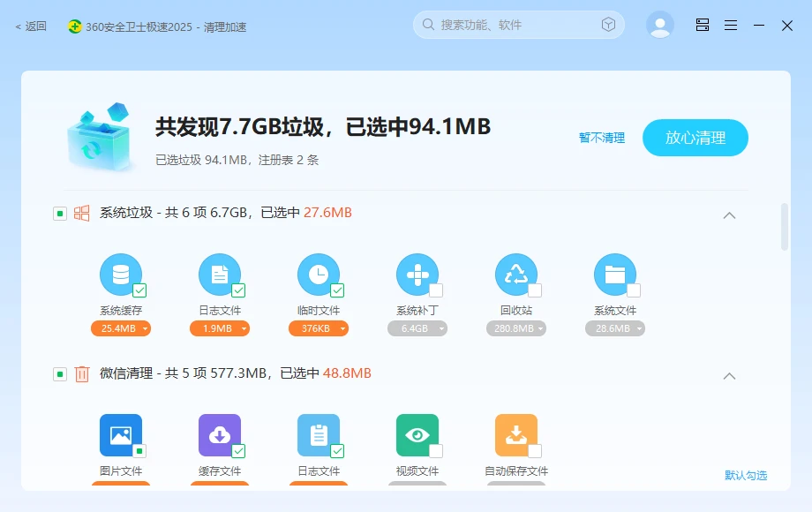812x512 pixels.
Task: Click the 系统缓存 database icon
Action: [x=121, y=275]
